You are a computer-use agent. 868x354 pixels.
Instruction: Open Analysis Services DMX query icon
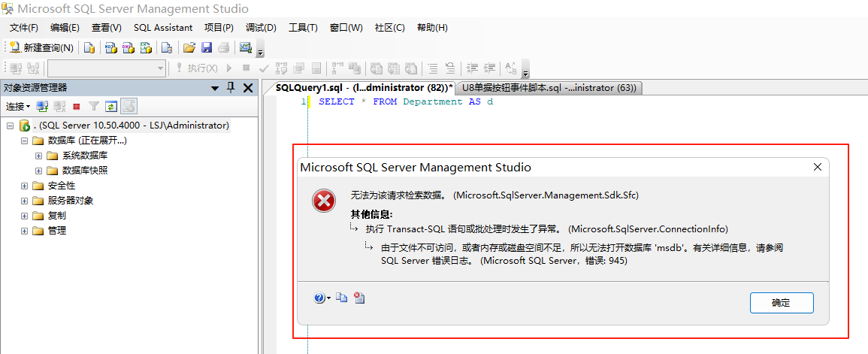[129, 48]
